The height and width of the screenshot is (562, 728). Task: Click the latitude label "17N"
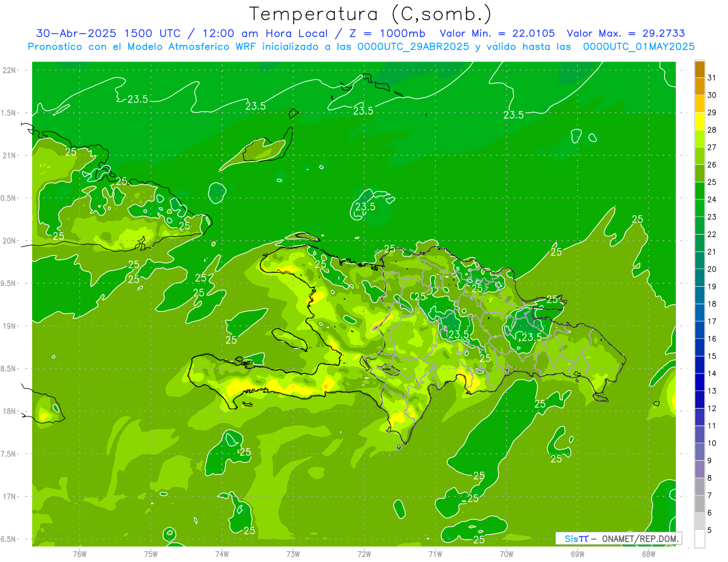pos(9,497)
